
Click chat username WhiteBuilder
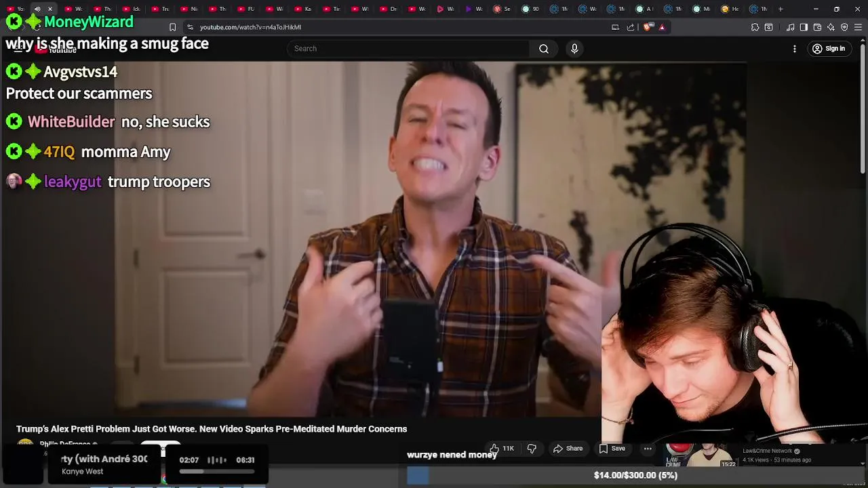click(x=71, y=122)
